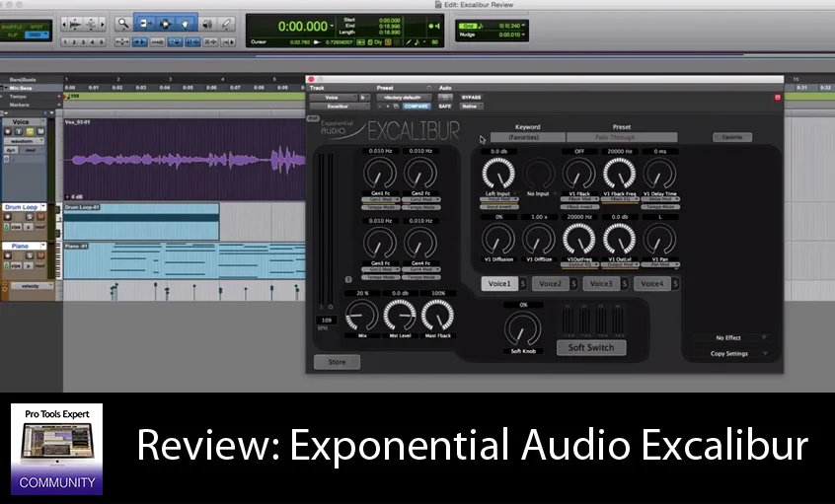Open Voice track waveform view selector
The width and height of the screenshot is (835, 504).
(24, 141)
